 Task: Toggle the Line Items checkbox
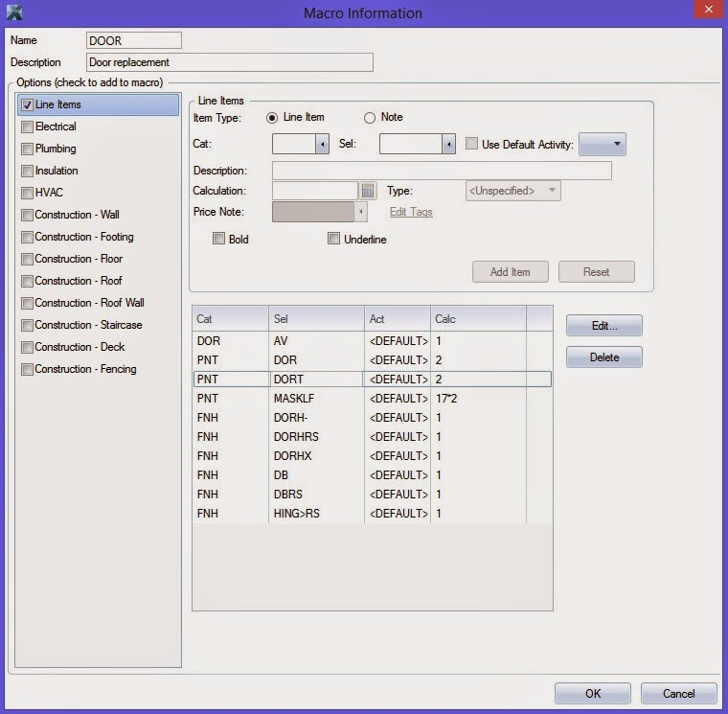tap(28, 105)
